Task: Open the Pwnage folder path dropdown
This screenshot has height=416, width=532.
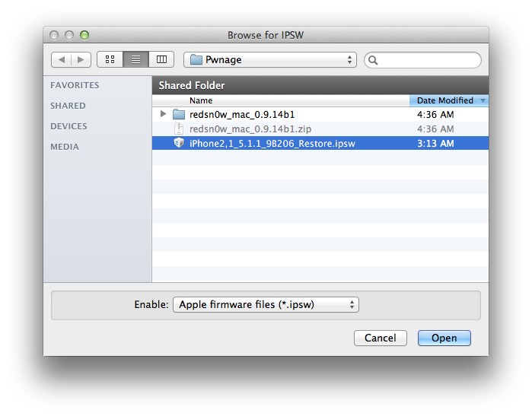Action: tap(270, 59)
